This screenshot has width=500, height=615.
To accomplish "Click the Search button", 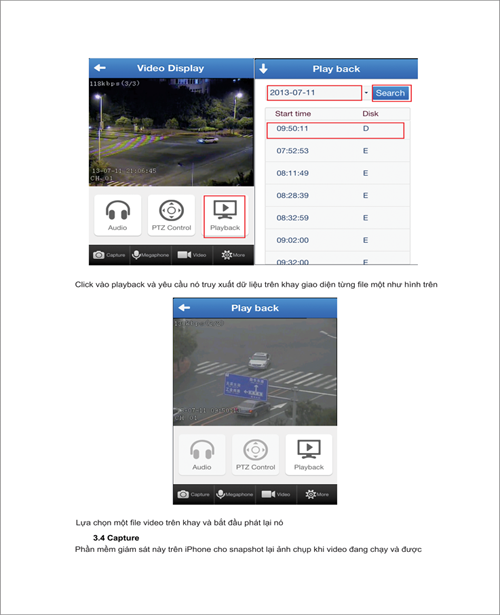I will click(x=391, y=93).
